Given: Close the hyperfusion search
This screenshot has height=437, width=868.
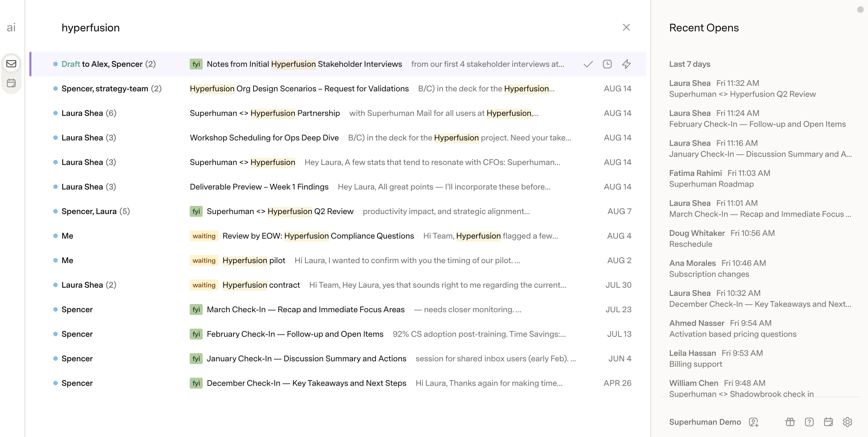Looking at the screenshot, I should coord(626,28).
